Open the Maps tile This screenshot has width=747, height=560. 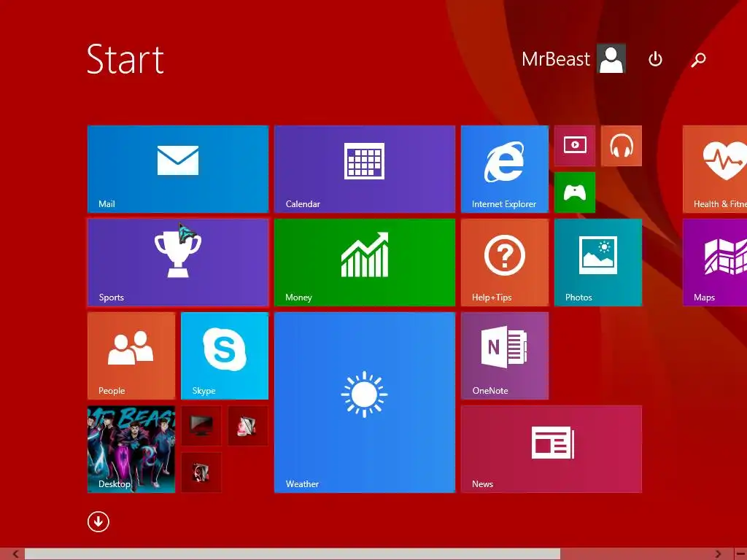pyautogui.click(x=715, y=262)
